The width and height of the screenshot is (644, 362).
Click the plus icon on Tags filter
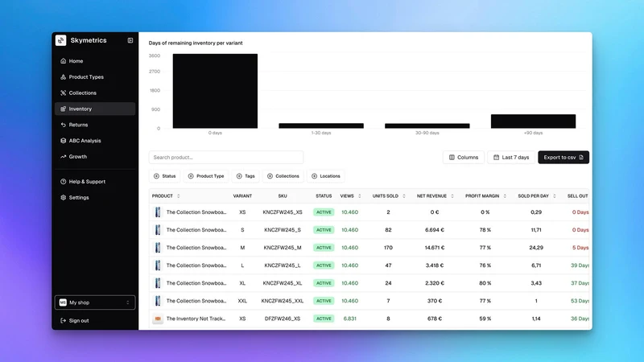[x=239, y=176]
